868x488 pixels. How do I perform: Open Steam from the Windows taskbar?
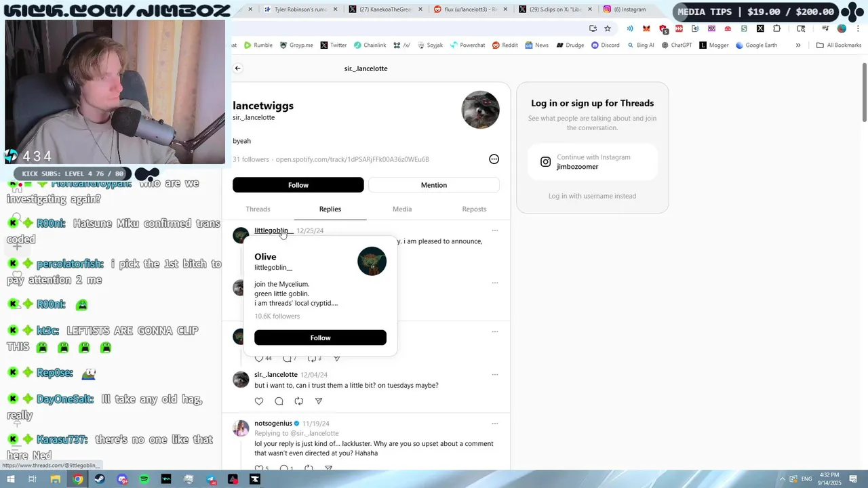[100, 479]
